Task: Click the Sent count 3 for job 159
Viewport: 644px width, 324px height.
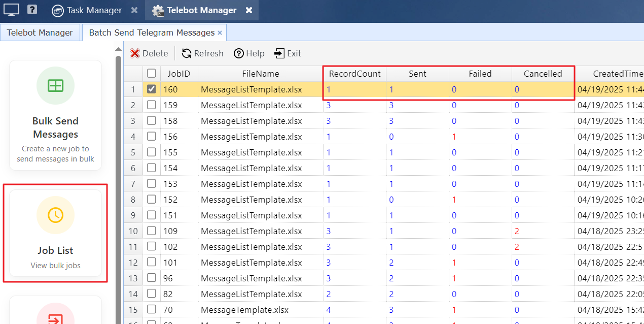Action: pos(417,105)
